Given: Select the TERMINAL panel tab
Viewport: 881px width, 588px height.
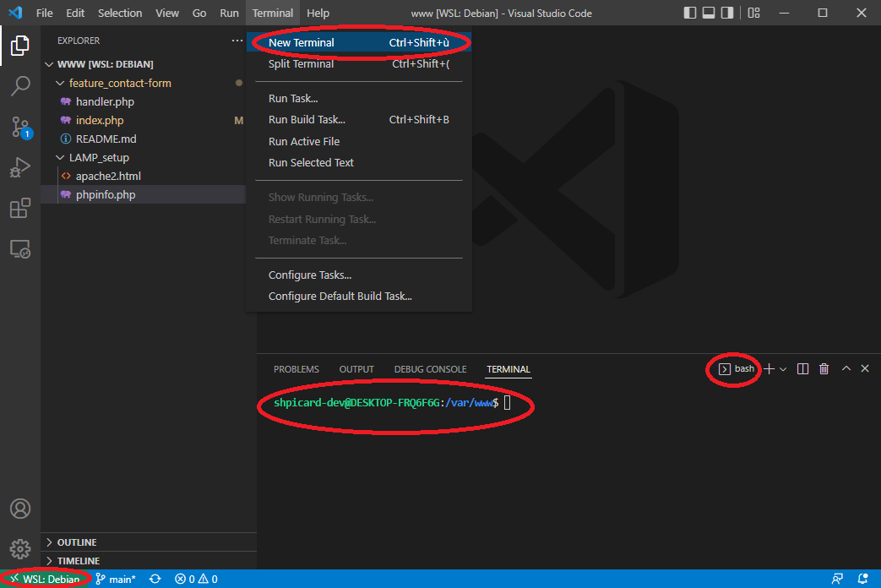Looking at the screenshot, I should click(508, 369).
